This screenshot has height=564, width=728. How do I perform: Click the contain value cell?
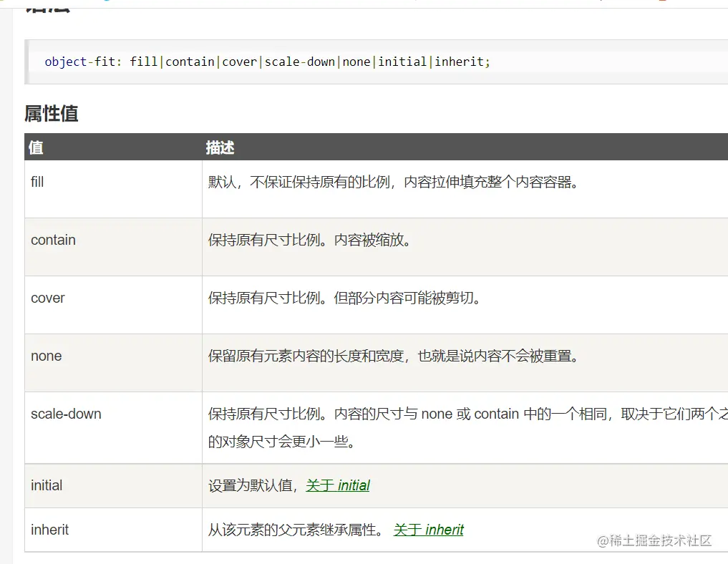click(113, 247)
